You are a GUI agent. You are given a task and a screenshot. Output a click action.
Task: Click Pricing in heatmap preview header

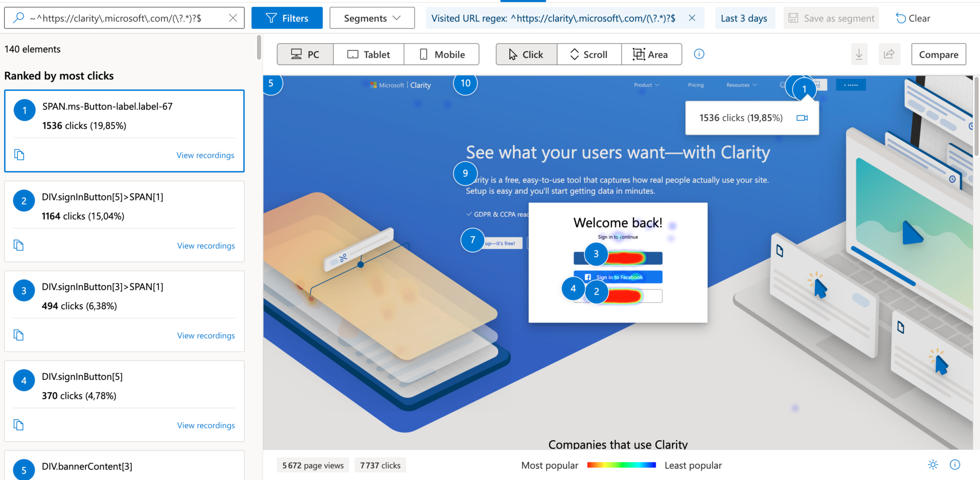click(696, 85)
